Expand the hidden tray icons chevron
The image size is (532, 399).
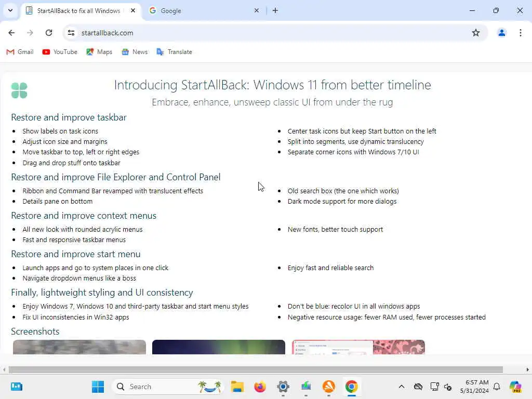402,387
